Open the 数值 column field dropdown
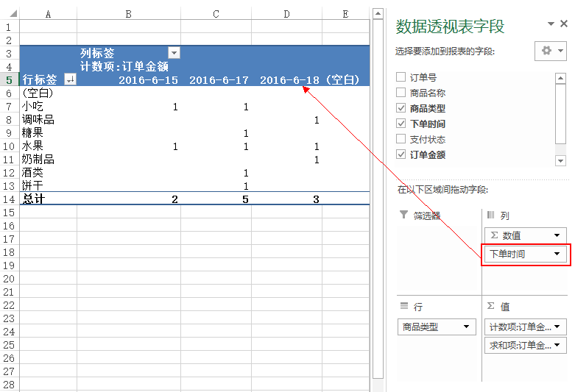The image size is (575, 392). click(557, 235)
